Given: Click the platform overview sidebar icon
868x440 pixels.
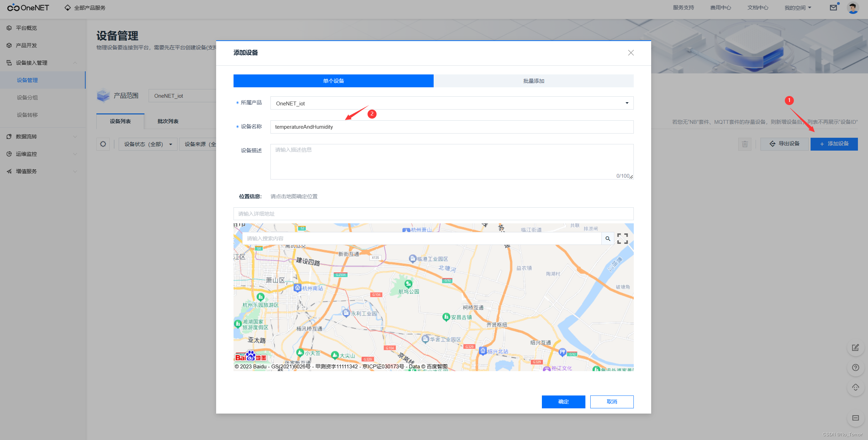Looking at the screenshot, I should click(x=9, y=28).
